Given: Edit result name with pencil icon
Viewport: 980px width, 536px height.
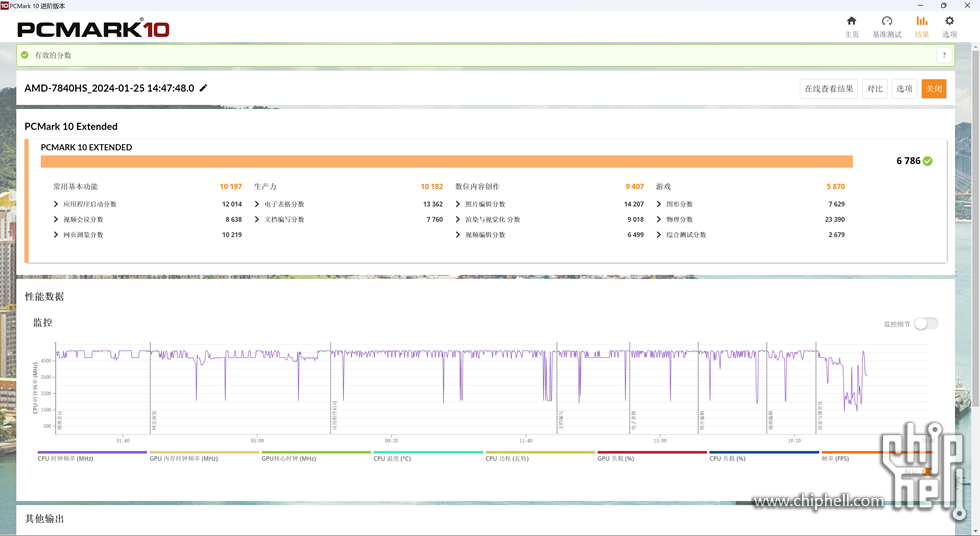Looking at the screenshot, I should 203,88.
